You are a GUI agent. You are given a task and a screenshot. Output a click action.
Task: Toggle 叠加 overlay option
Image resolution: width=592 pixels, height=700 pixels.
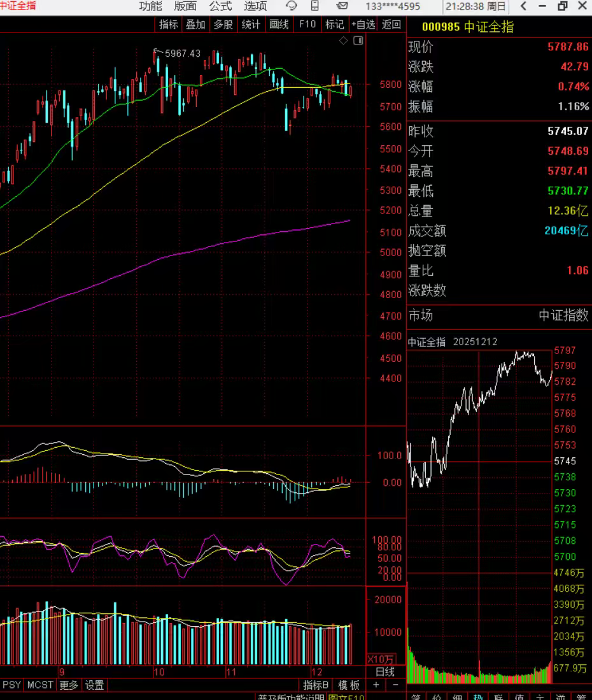pos(195,25)
